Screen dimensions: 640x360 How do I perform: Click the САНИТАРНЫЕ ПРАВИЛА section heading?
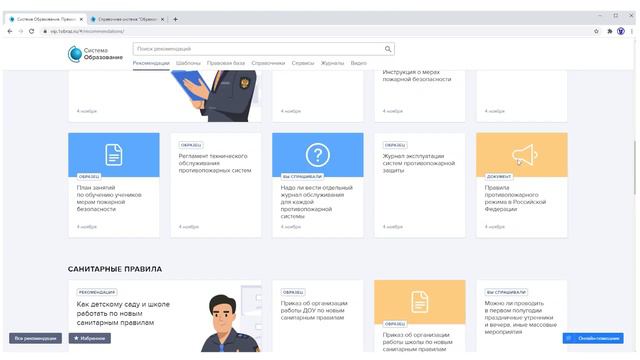(115, 269)
